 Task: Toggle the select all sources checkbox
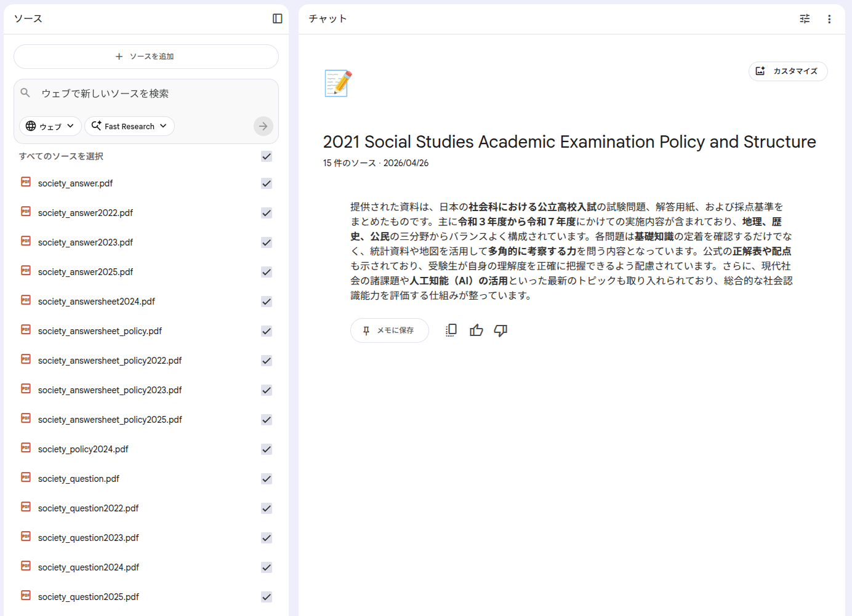(267, 156)
